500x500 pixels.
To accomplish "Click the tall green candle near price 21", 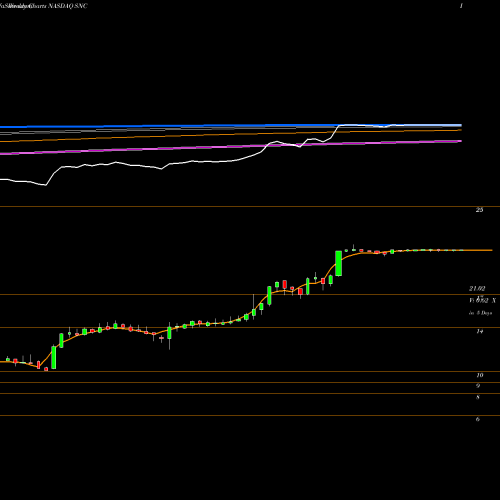I will pyautogui.click(x=338, y=263).
